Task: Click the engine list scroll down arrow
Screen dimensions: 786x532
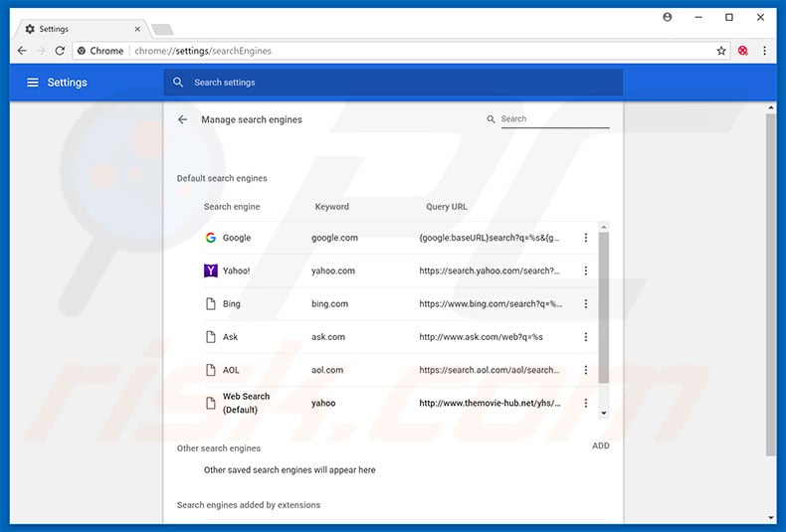Action: tap(604, 414)
